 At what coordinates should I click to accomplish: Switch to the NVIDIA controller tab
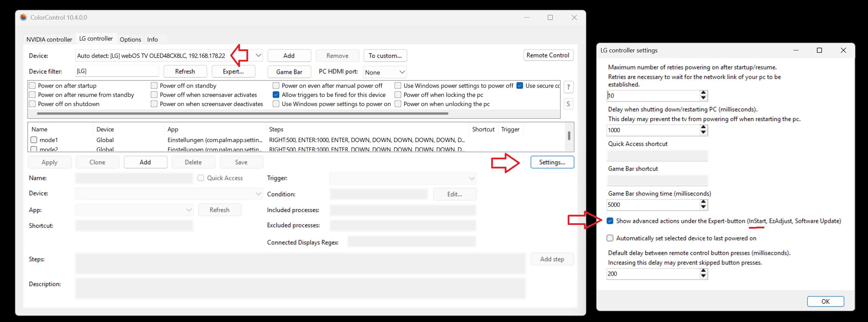[49, 40]
